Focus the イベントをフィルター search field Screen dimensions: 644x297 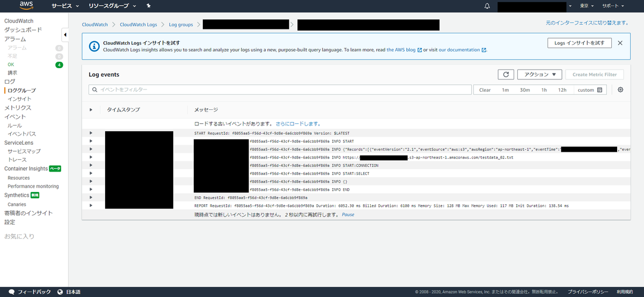click(280, 90)
